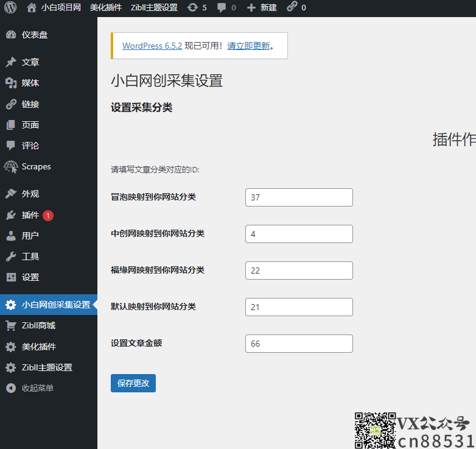Select the 福缘网映射到你网站分类 input field

(x=299, y=270)
